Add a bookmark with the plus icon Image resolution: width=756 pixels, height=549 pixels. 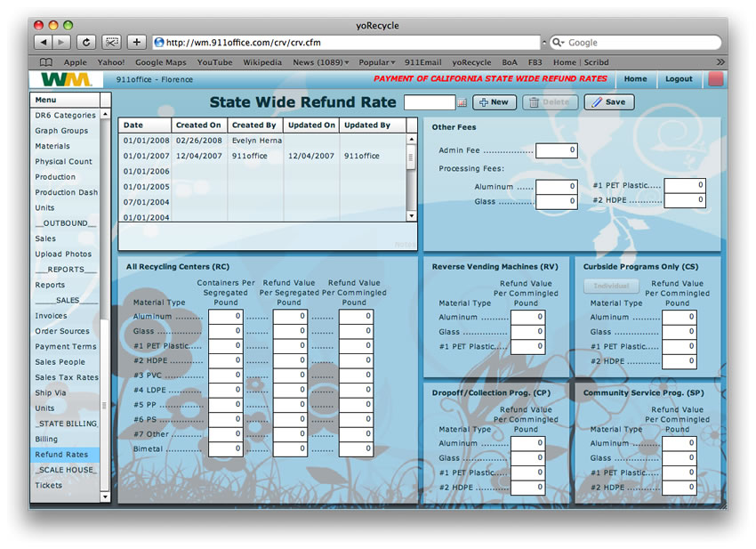click(137, 43)
